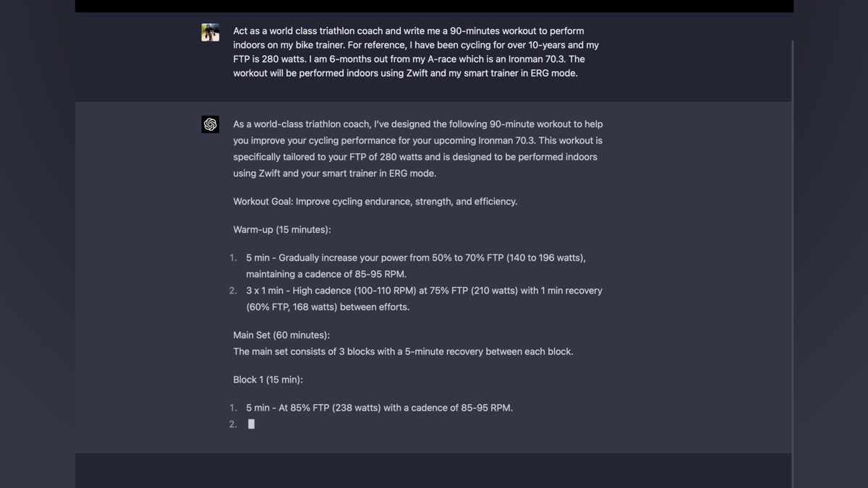Image resolution: width=868 pixels, height=488 pixels.
Task: Click warm-up item 1 about gradual power increase
Action: [416, 266]
